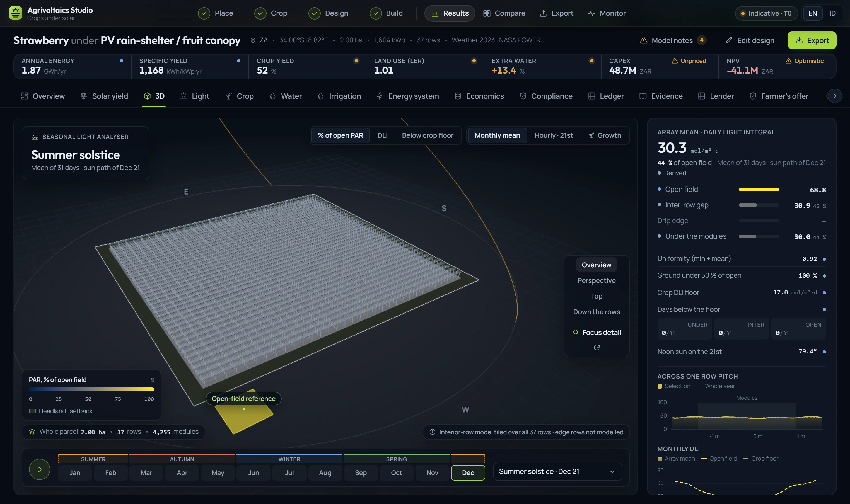Click the Agrivoltaics Studio logo icon
850x504 pixels.
(15, 13)
